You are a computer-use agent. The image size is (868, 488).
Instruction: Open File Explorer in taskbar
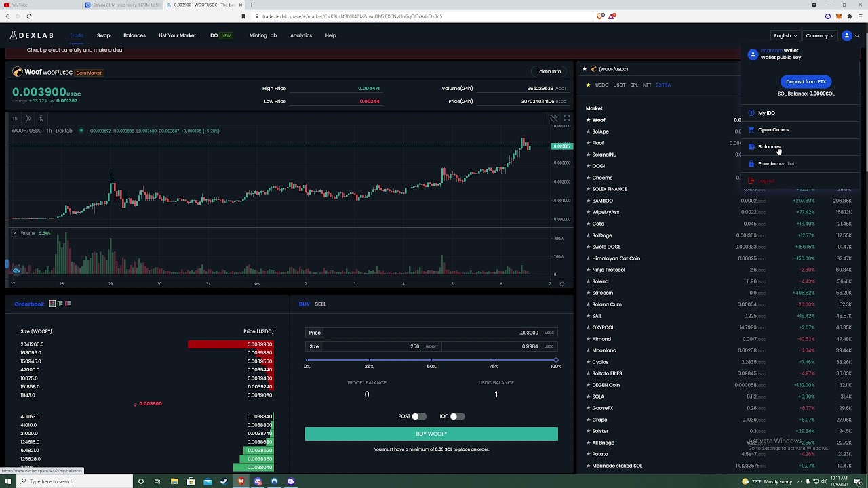tap(174, 481)
